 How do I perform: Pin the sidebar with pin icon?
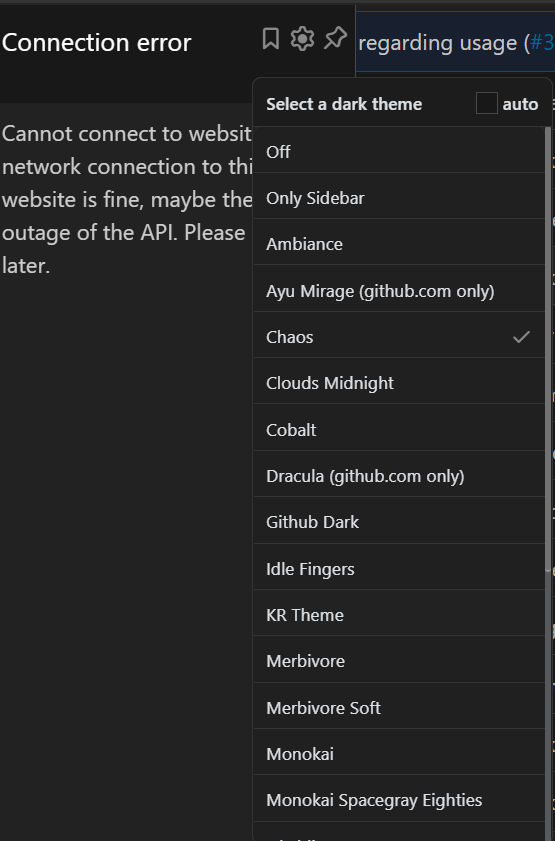pyautogui.click(x=336, y=39)
